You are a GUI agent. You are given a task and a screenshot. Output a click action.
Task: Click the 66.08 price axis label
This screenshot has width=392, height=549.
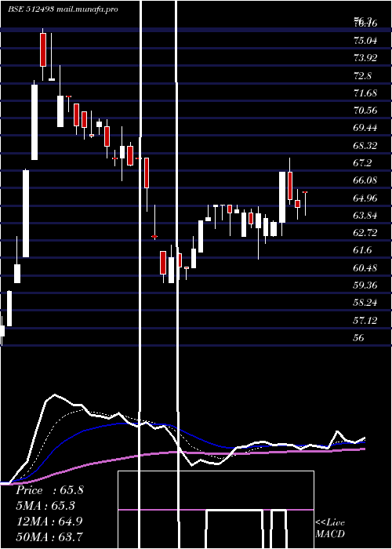click(365, 180)
